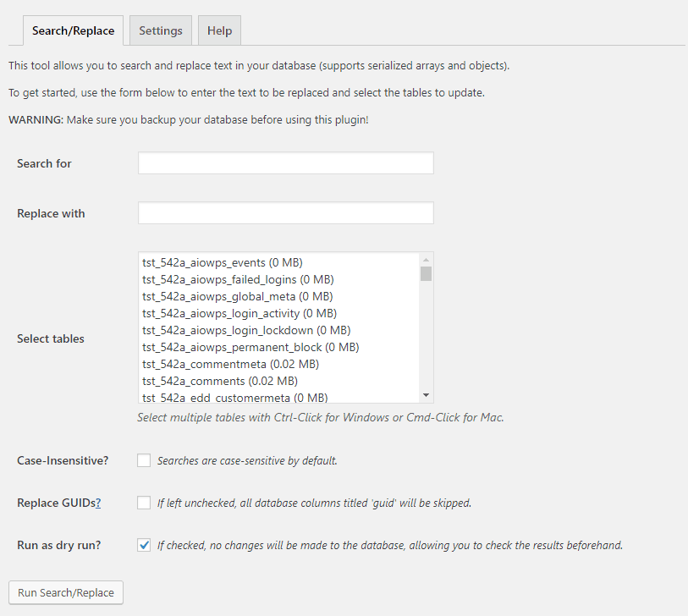
Task: Open the Help tab
Action: (219, 30)
